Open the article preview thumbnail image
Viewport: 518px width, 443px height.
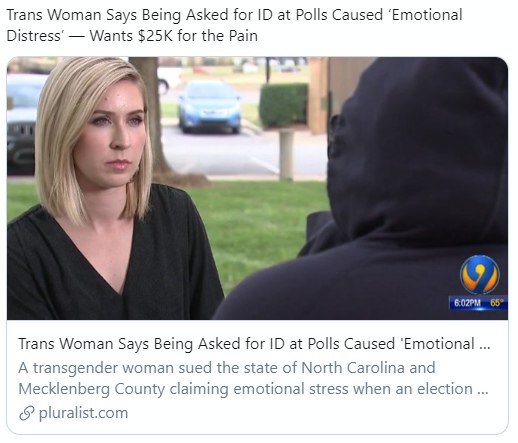tap(257, 188)
